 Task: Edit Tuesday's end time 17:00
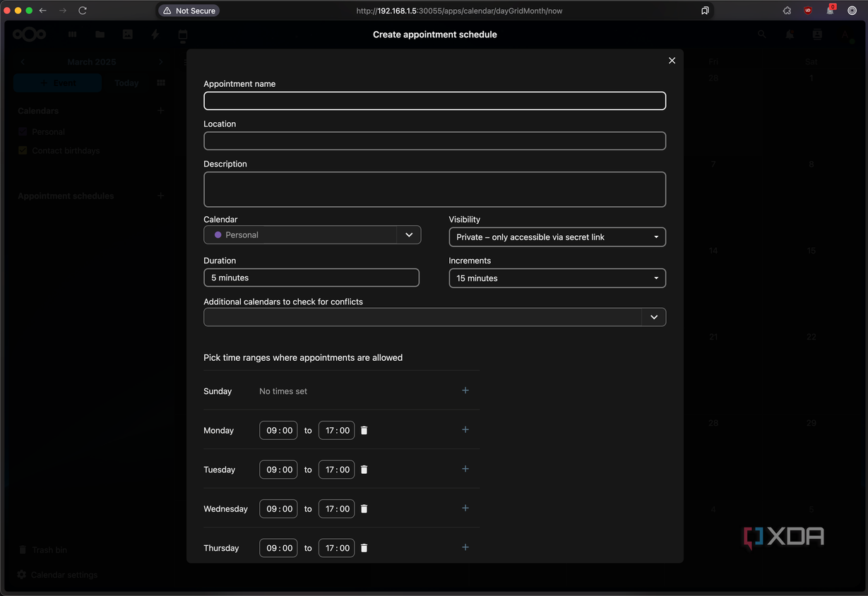click(x=337, y=470)
